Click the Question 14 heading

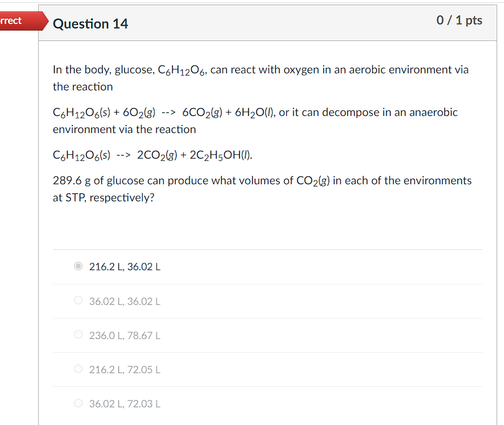point(90,24)
